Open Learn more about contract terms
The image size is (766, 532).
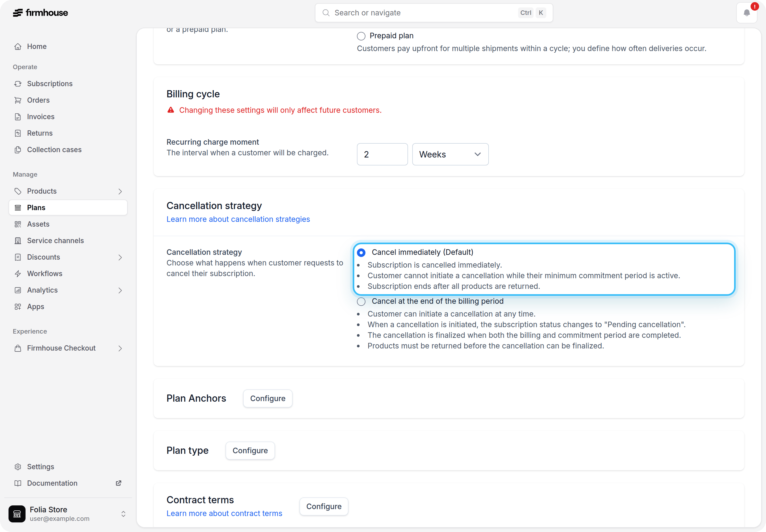click(224, 513)
